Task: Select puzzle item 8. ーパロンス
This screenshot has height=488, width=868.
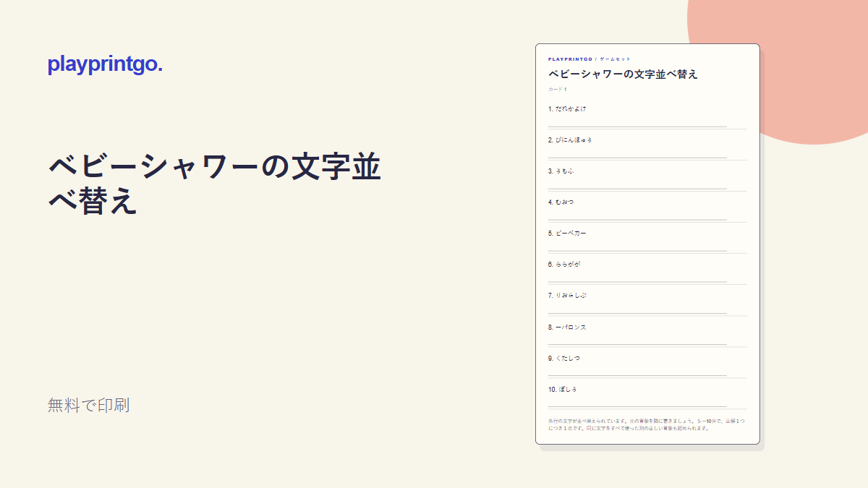Action: tap(567, 327)
